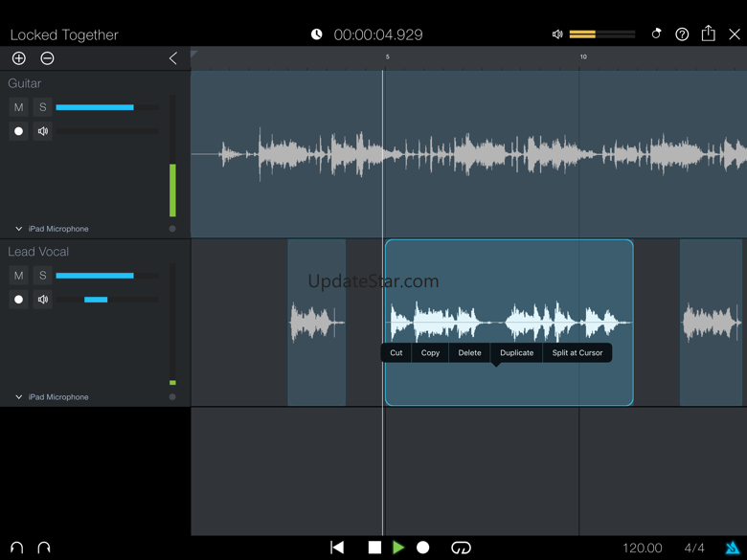The image size is (747, 560).
Task: Add a new track with plus icon
Action: click(18, 58)
